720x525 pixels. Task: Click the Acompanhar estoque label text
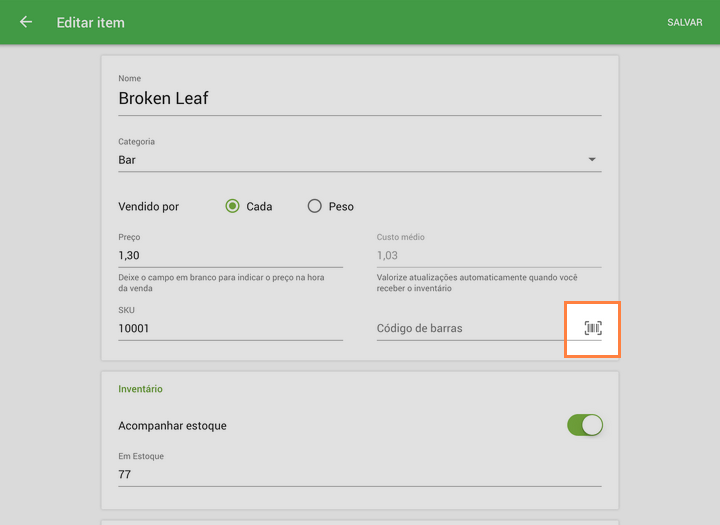pyautogui.click(x=172, y=426)
